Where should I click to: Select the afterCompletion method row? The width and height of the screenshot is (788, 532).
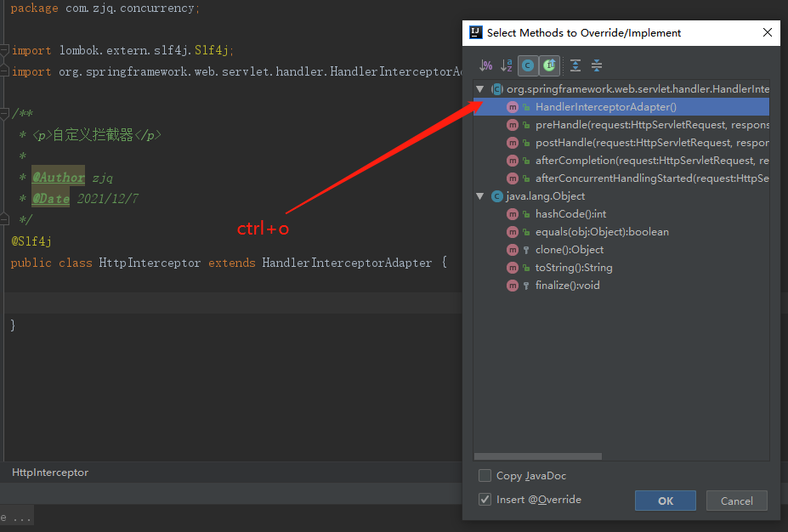tap(621, 161)
